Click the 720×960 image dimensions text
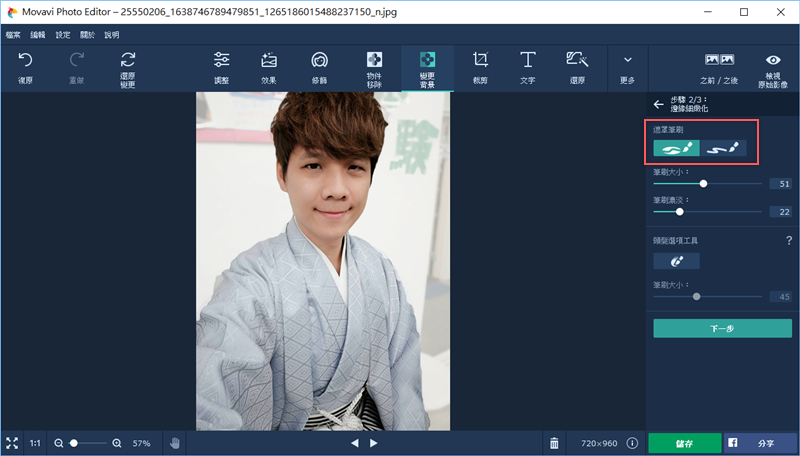Screen dimensions: 800x456 pyautogui.click(x=599, y=443)
